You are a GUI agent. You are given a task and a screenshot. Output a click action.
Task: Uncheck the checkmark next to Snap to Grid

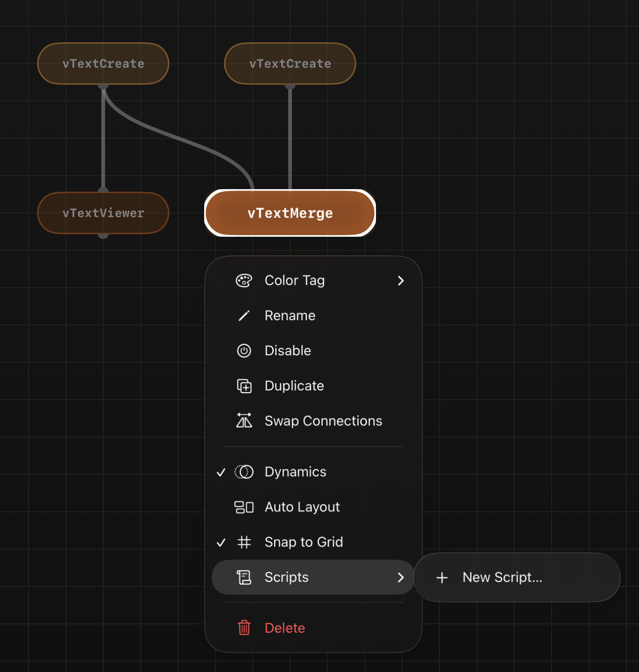tap(221, 543)
